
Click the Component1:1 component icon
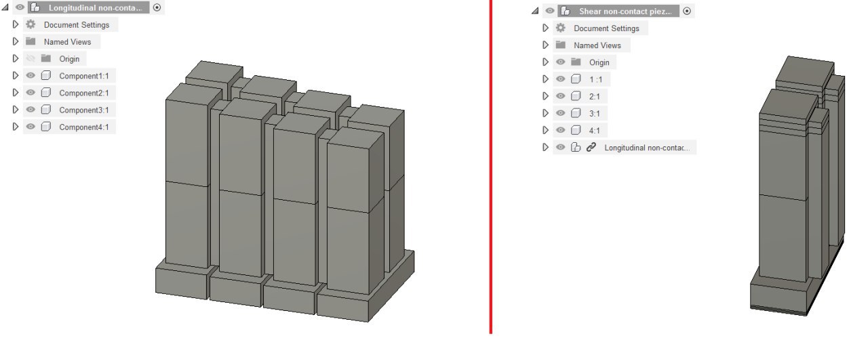click(x=46, y=76)
